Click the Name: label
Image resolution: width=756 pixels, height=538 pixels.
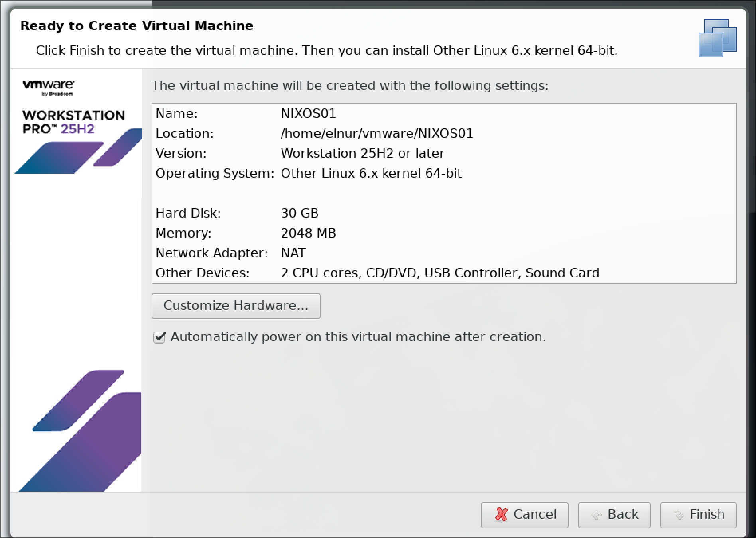point(177,114)
